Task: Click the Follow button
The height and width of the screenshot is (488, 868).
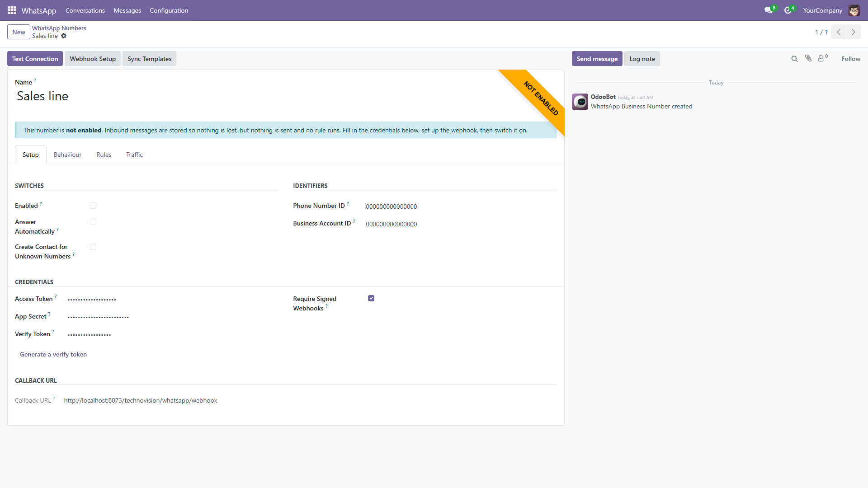Action: 850,59
